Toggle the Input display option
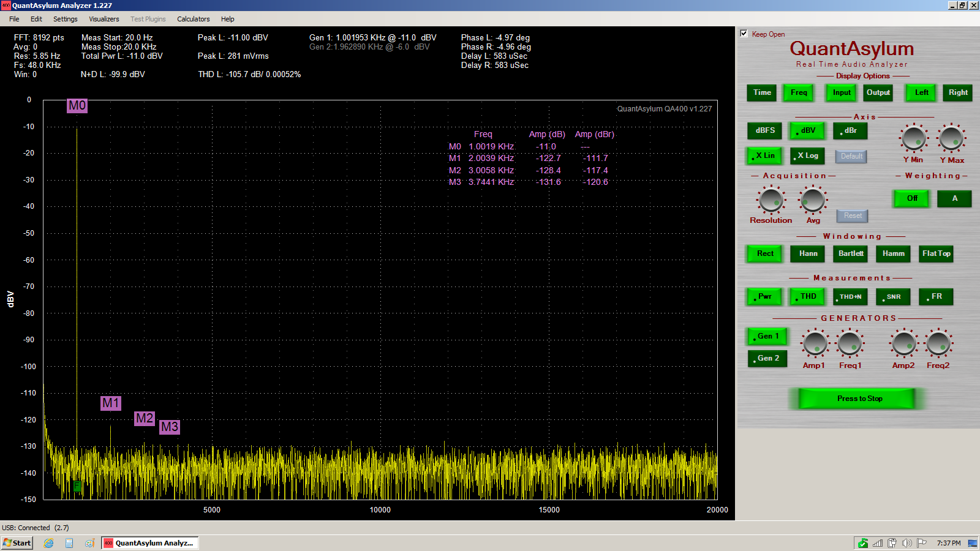The height and width of the screenshot is (551, 980). tap(842, 92)
